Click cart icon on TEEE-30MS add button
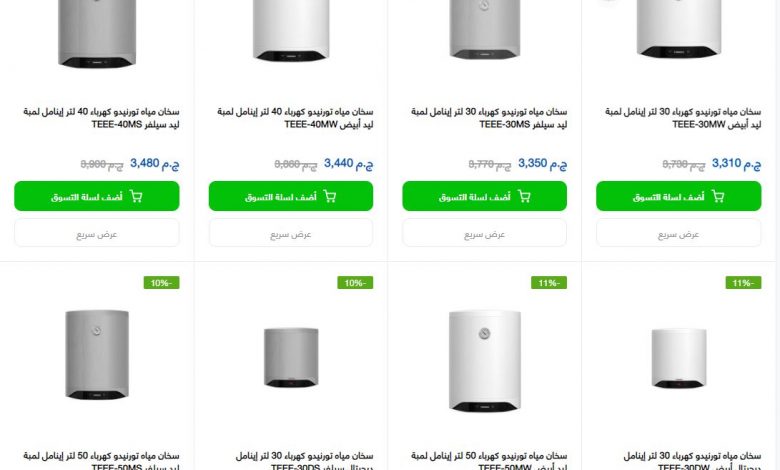This screenshot has width=780, height=470. coord(524,197)
